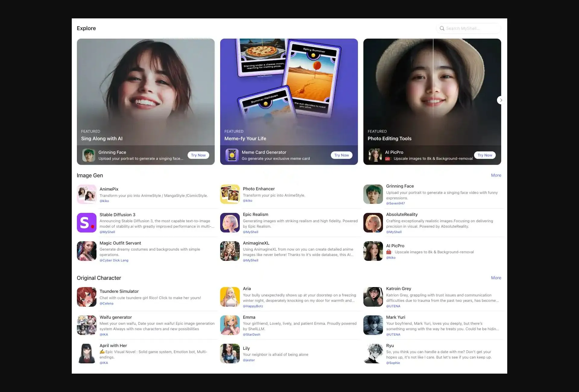Open the Magic Outfit Servant icon
This screenshot has width=579, height=392.
point(87,251)
